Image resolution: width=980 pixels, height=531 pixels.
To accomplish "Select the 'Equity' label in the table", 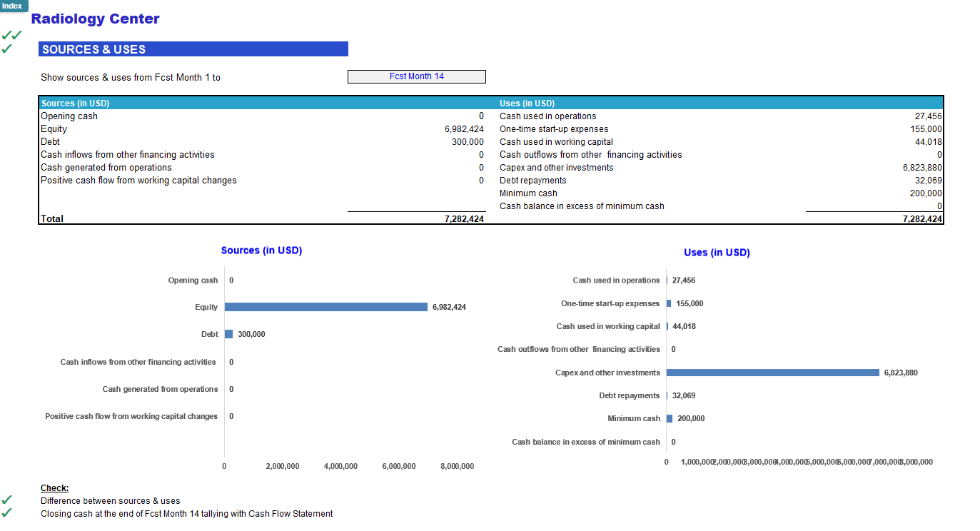I will click(54, 129).
